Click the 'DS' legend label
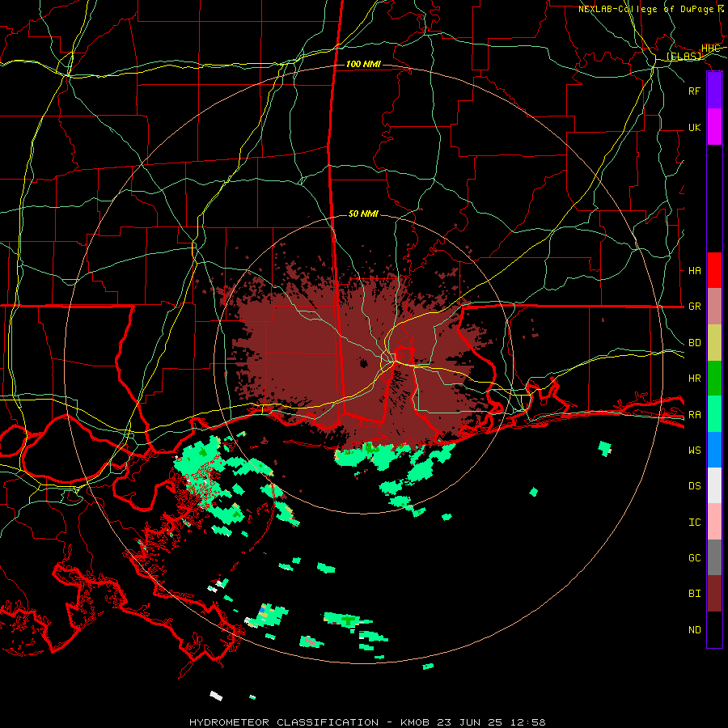This screenshot has height=728, width=728. pos(694,485)
